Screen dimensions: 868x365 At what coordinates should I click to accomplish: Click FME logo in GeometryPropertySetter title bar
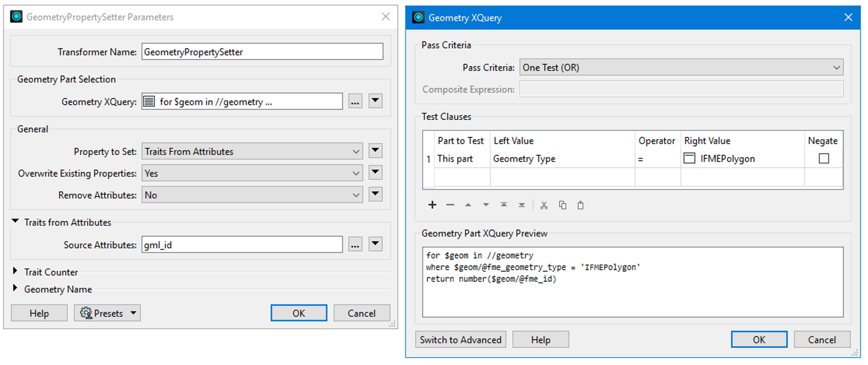point(16,17)
